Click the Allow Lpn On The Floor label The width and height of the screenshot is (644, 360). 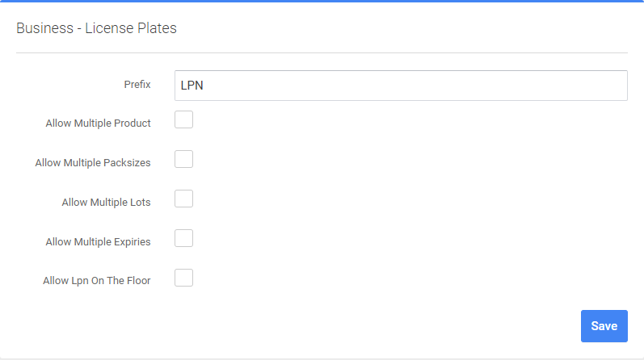pos(97,282)
